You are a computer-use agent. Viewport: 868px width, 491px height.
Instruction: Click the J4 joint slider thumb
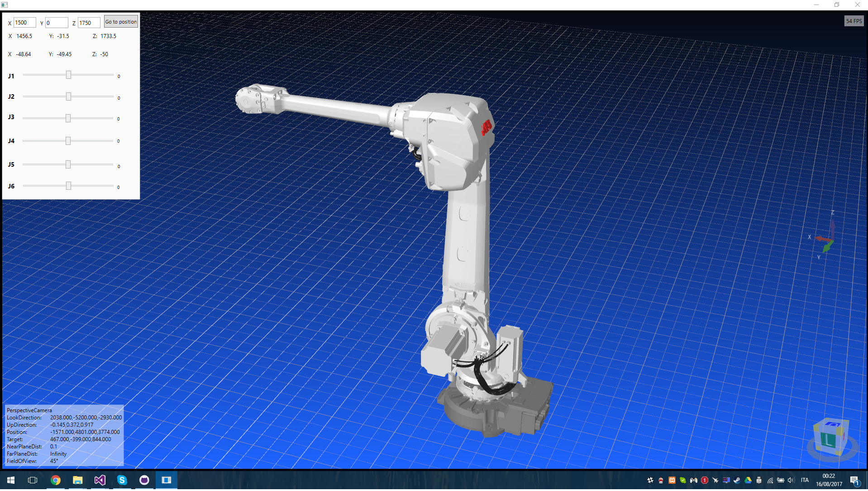click(x=68, y=141)
